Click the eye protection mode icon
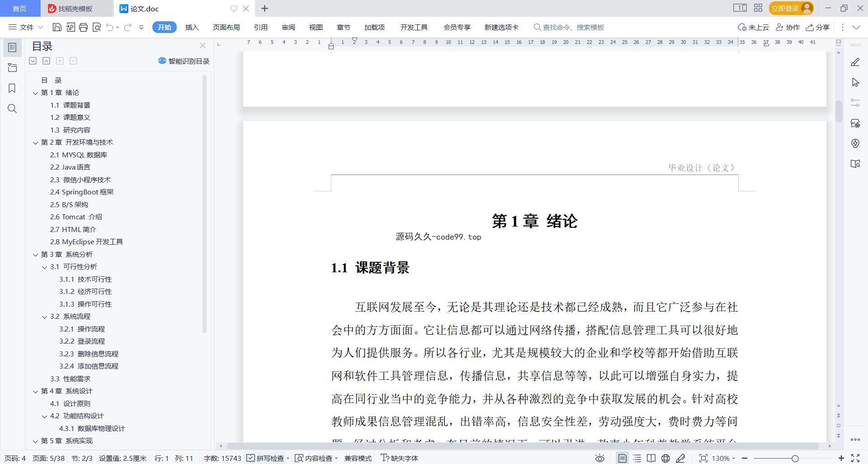The image size is (868, 464). click(x=599, y=458)
